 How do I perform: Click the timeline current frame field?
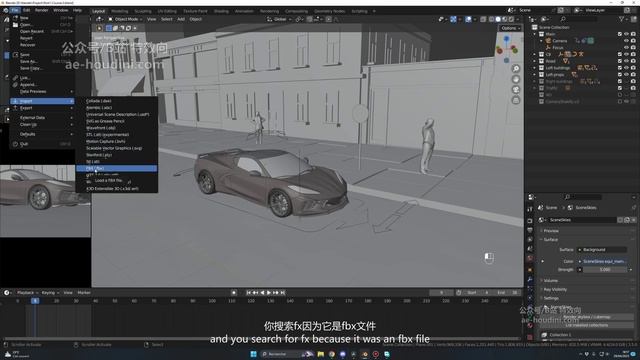click(441, 293)
